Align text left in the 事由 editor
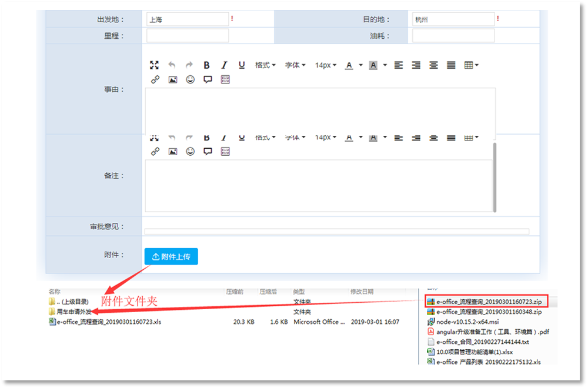Screen dimensions: 588x388 [398, 65]
